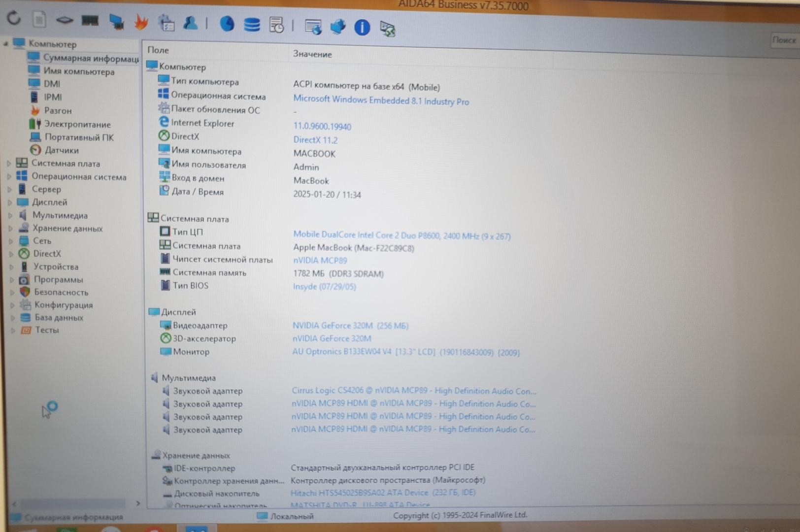800x532 pixels.
Task: Open the blue database stack toolbar icon
Action: click(252, 25)
